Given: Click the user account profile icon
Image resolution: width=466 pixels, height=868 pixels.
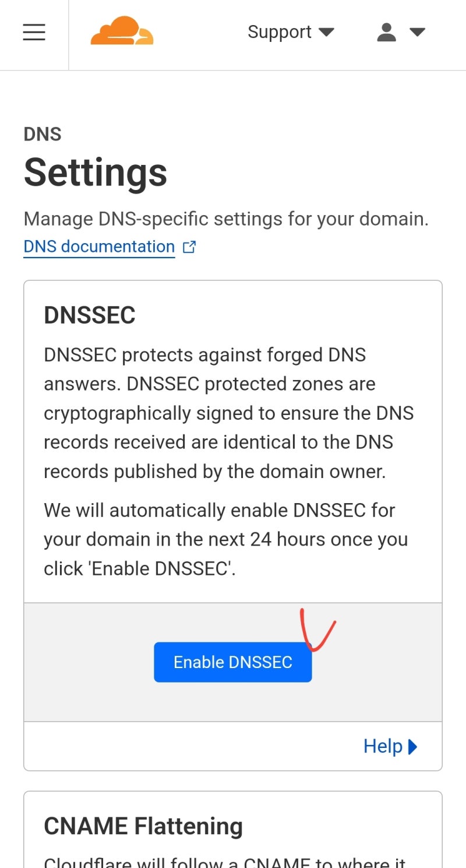Looking at the screenshot, I should tap(386, 32).
